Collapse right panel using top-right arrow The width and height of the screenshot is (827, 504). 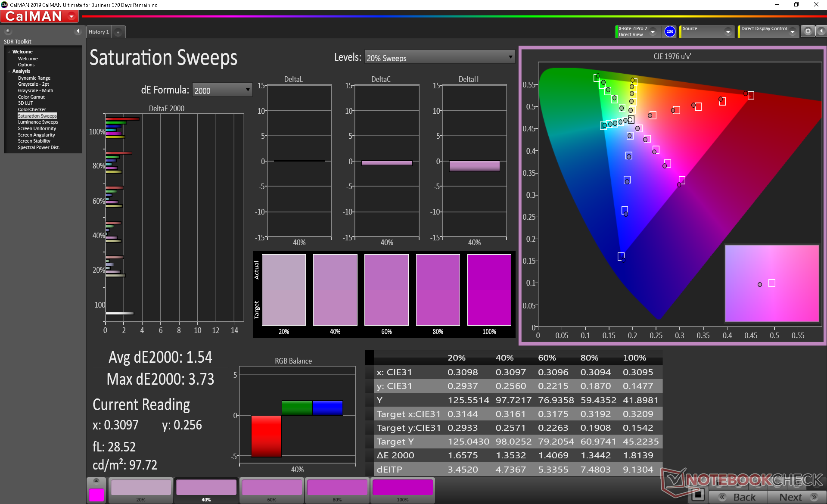[x=821, y=31]
